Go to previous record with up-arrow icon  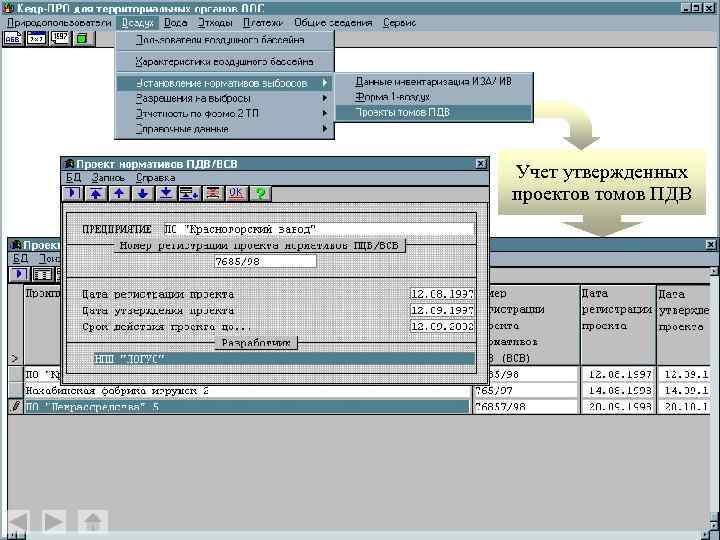click(x=119, y=193)
